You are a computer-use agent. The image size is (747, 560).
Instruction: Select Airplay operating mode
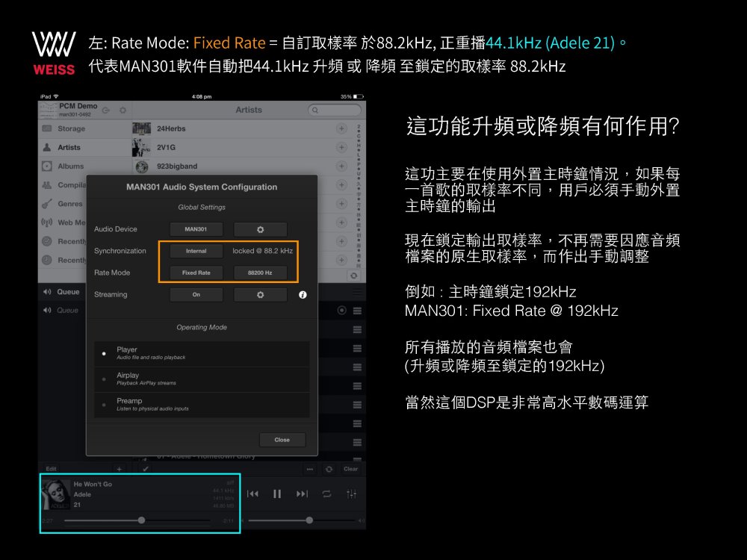(x=202, y=379)
